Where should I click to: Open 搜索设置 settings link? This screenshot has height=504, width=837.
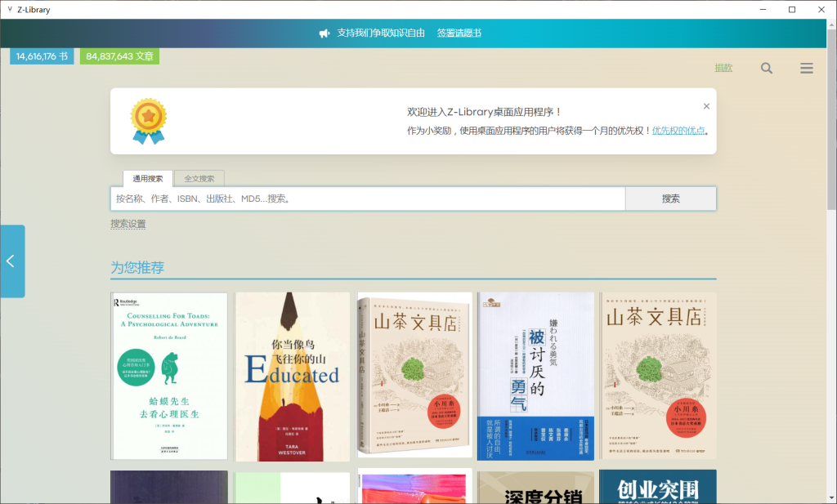(128, 222)
